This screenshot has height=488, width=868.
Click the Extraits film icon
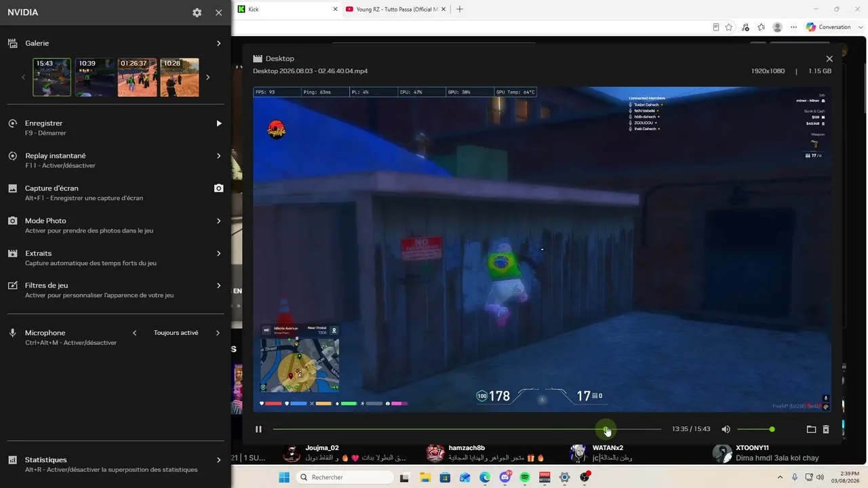tap(12, 253)
